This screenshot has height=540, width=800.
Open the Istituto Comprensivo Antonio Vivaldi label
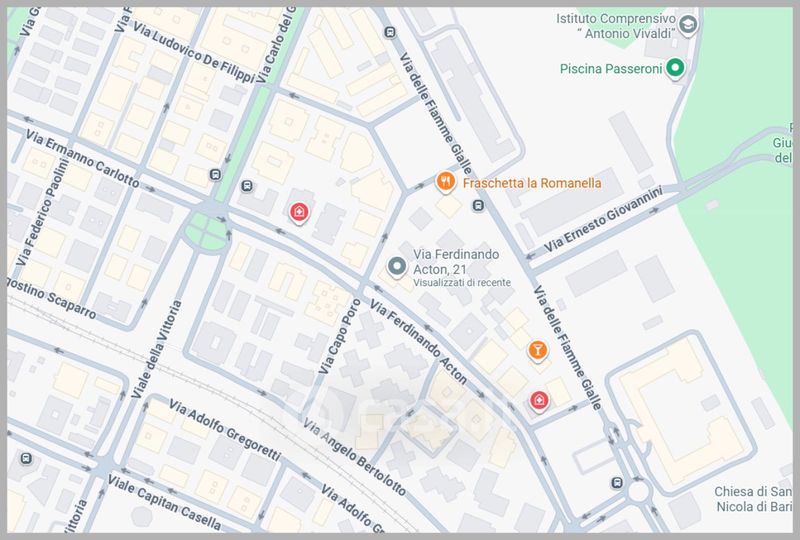coord(615,27)
